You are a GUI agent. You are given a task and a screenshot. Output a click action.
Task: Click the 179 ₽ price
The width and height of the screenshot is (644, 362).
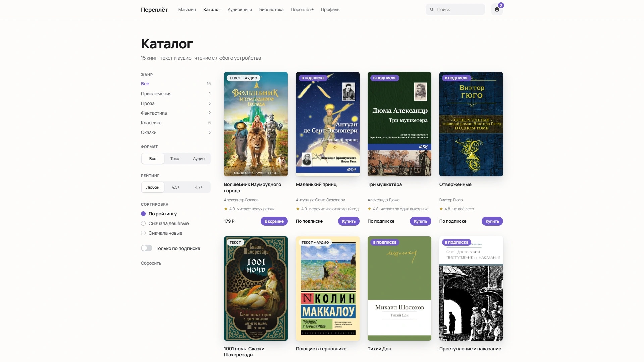coord(229,221)
